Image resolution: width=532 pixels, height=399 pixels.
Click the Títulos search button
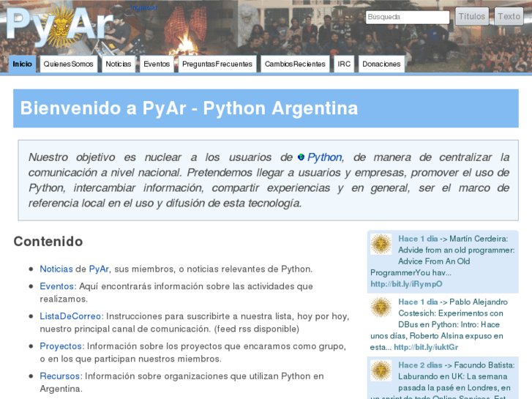pos(472,16)
